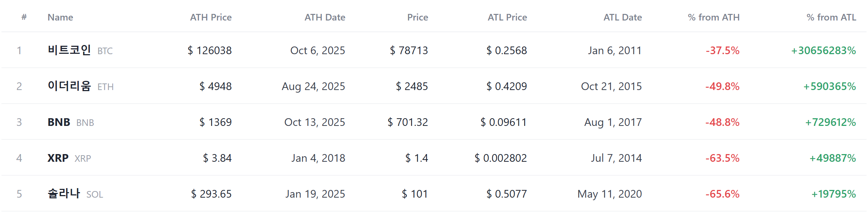Open the 비트코인 BTC coin link
This screenshot has width=868, height=213.
coord(80,50)
